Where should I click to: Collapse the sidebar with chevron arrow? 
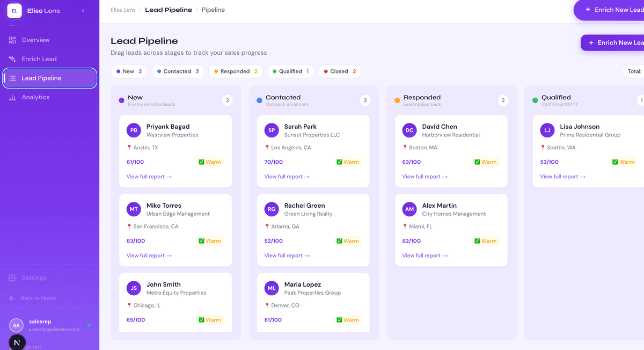coord(83,11)
